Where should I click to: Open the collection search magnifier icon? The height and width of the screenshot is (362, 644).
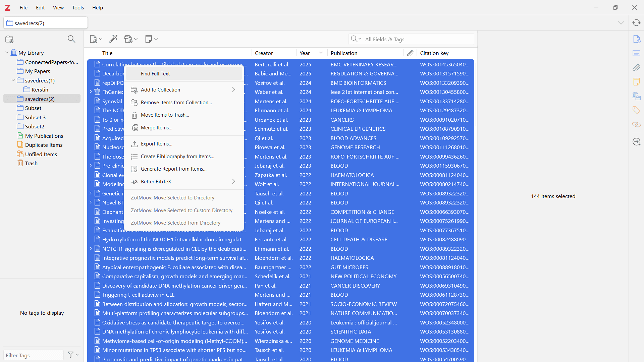pyautogui.click(x=71, y=39)
